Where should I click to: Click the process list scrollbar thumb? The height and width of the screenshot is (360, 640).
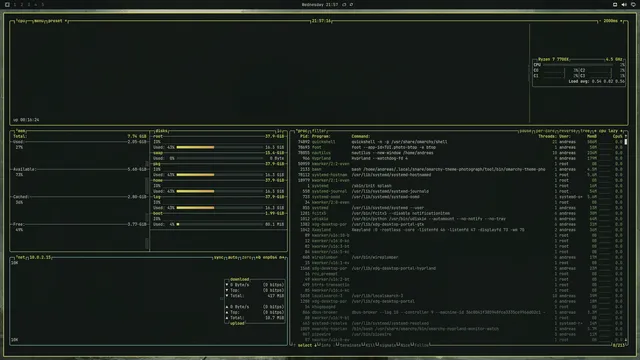[626, 142]
